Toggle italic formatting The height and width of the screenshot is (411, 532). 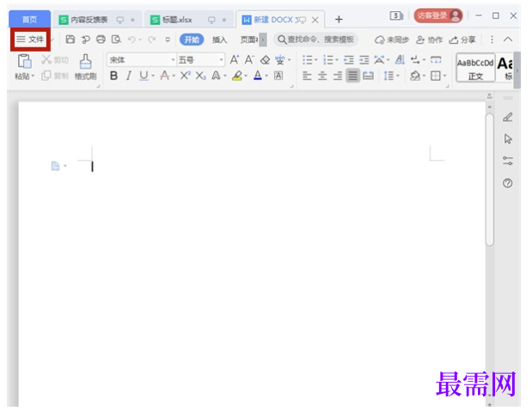coord(129,76)
